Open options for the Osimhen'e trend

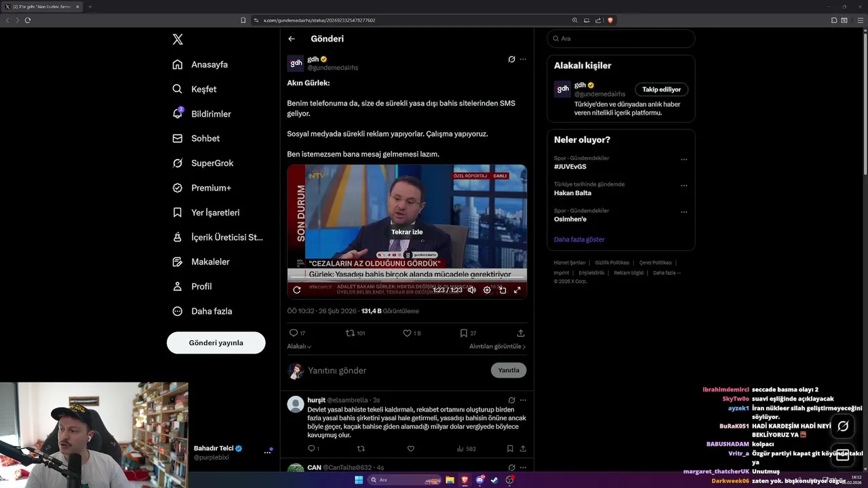[x=684, y=212]
